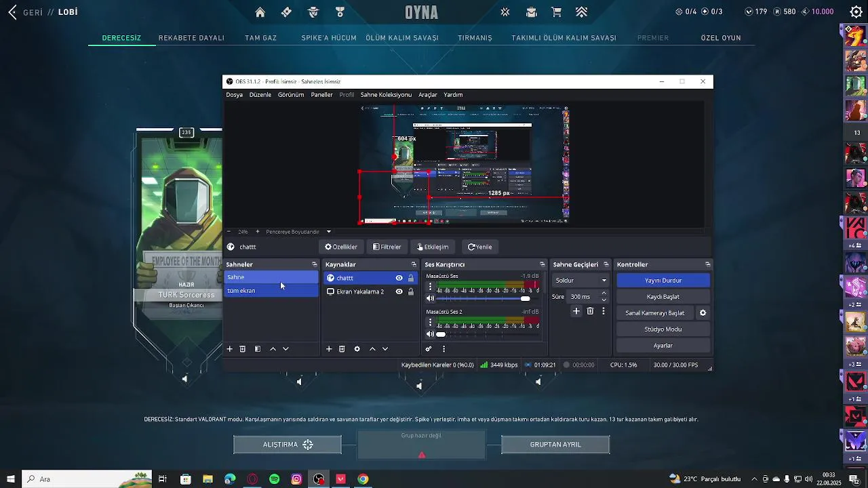This screenshot has width=868, height=488.
Task: Open Google Chrome from the taskbar
Action: click(363, 479)
